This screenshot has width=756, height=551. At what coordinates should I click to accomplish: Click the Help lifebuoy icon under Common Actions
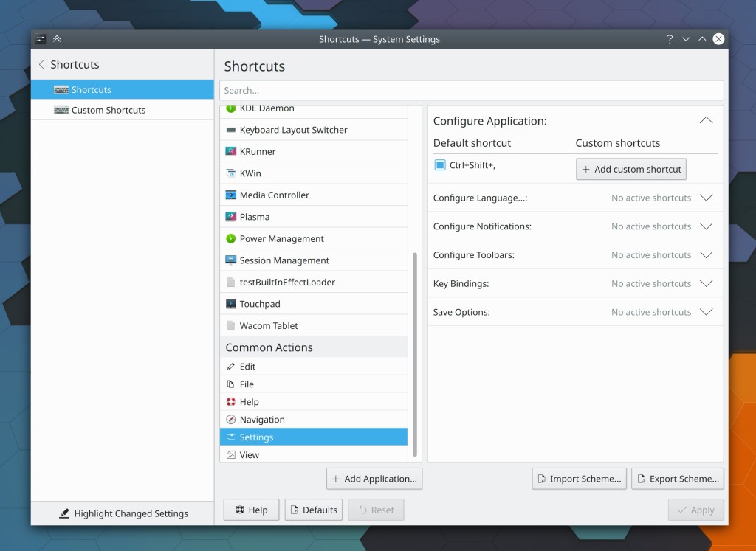[x=231, y=402]
